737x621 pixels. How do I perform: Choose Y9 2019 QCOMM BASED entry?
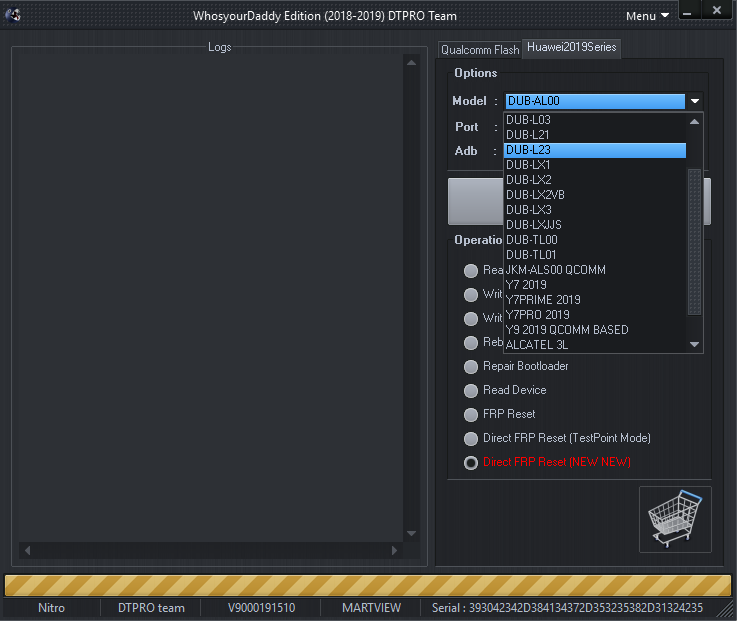[595, 330]
